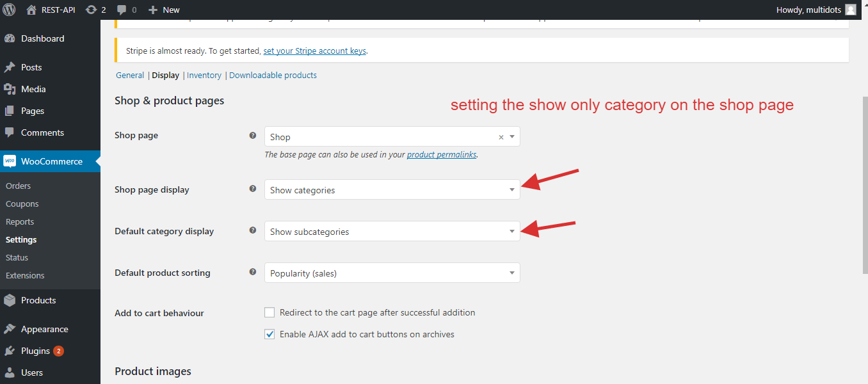The image size is (868, 384).
Task: Click the Add to cart behaviour label
Action: (159, 313)
